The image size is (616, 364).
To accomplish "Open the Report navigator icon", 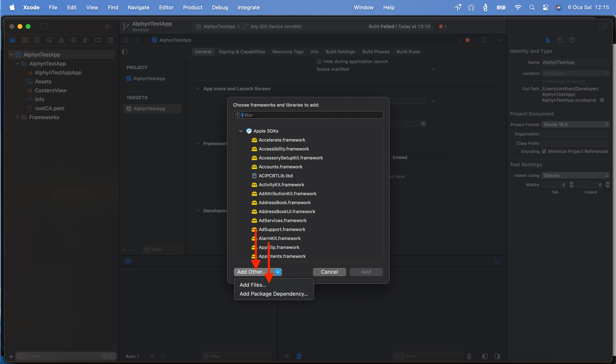I will 110,40.
